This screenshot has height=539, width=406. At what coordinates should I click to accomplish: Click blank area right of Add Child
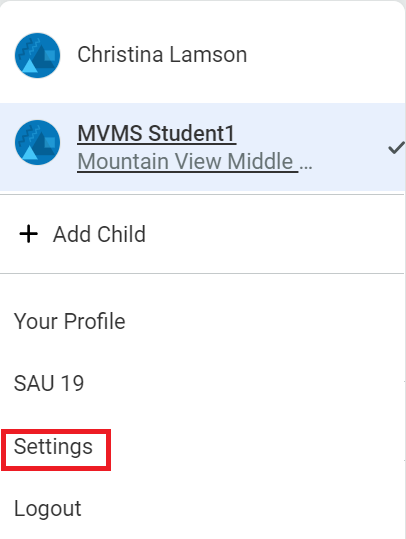click(275, 234)
